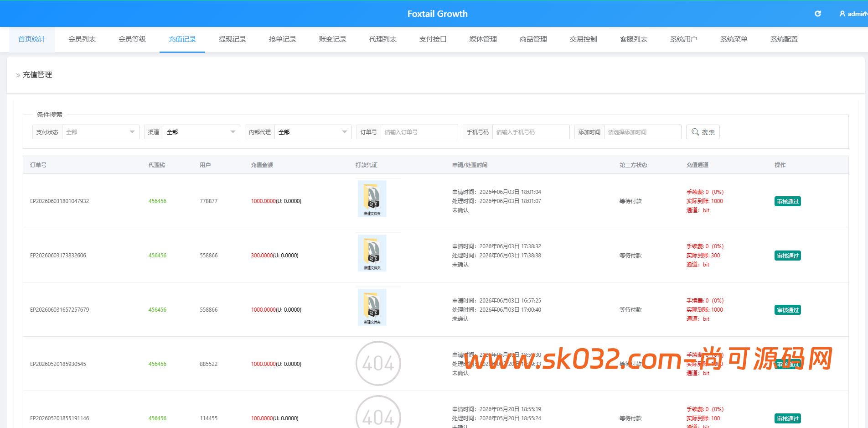Click agent line 456456 in the 778877 row
The width and height of the screenshot is (868, 428).
pos(157,201)
